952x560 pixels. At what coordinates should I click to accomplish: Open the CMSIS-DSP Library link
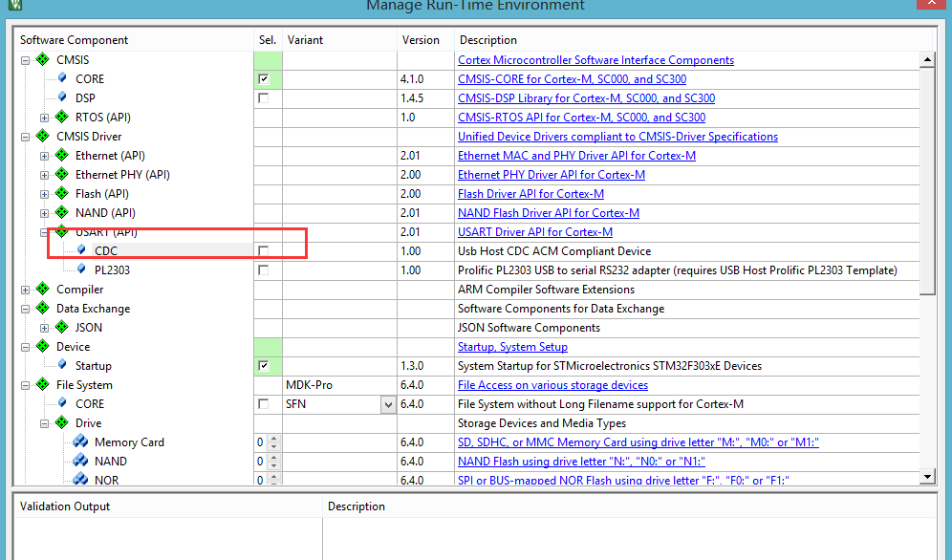(587, 98)
